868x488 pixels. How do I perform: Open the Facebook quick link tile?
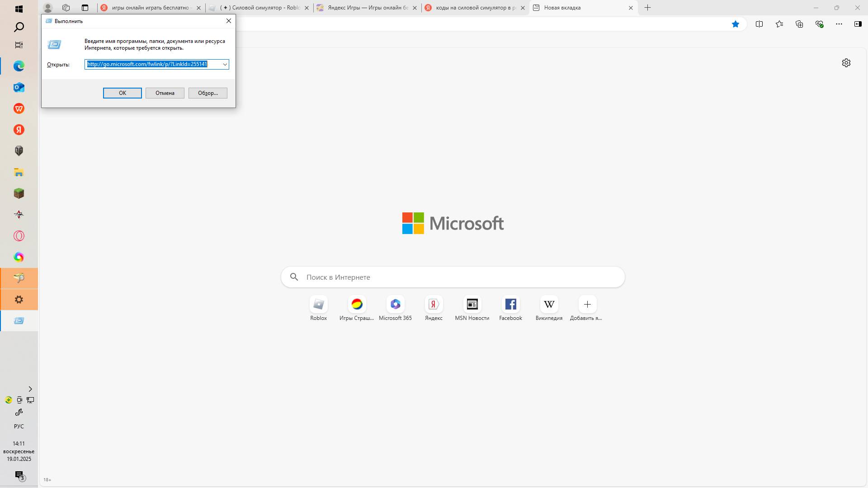coord(510,304)
